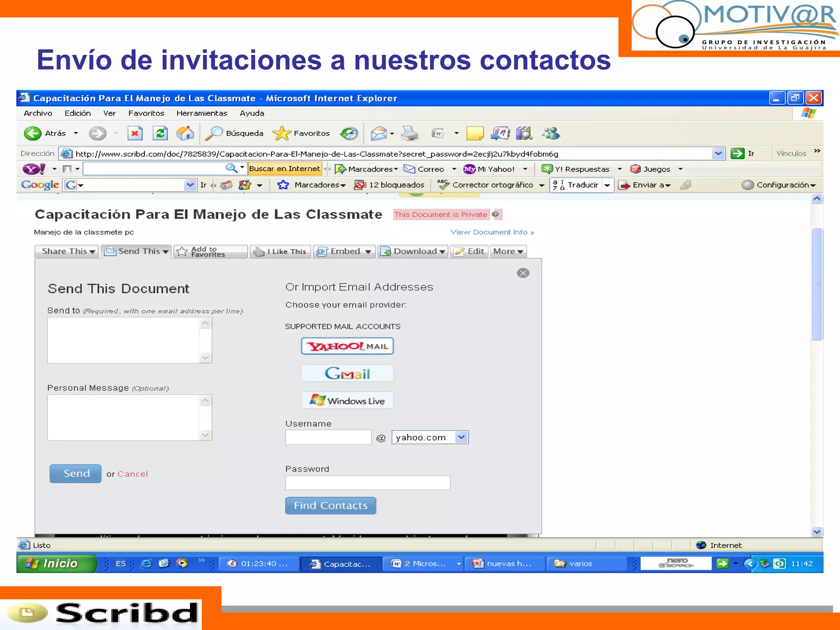
Task: Open the yahoo.com domain dropdown
Action: tap(461, 437)
